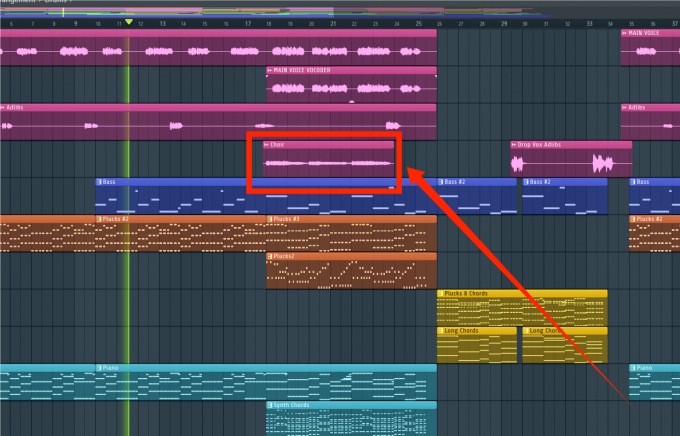The height and width of the screenshot is (436, 680).
Task: Open the Piano pattern icon at bar 35
Action: (633, 368)
